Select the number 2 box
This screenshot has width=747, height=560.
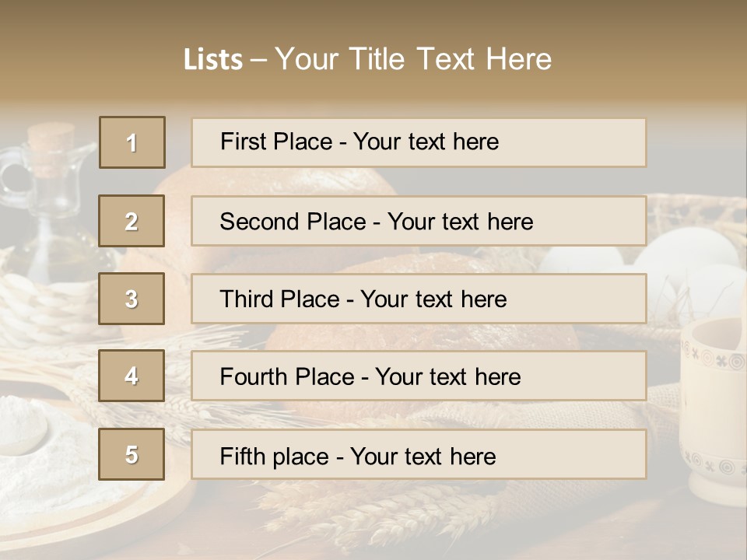tap(132, 221)
